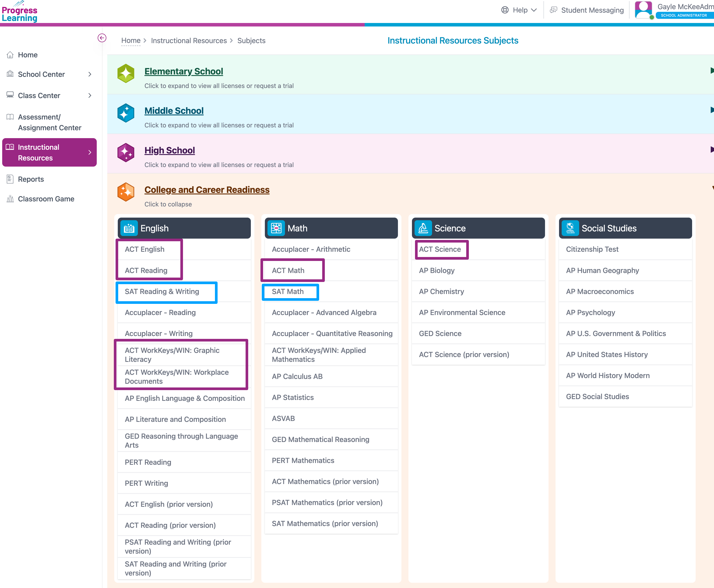714x588 pixels.
Task: Click the Home breadcrumb link
Action: (131, 41)
